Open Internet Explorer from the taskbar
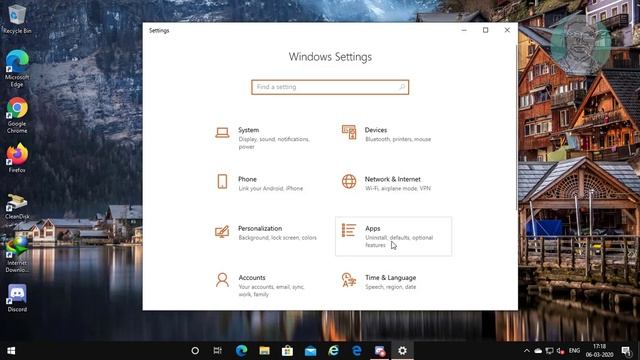 click(333, 351)
